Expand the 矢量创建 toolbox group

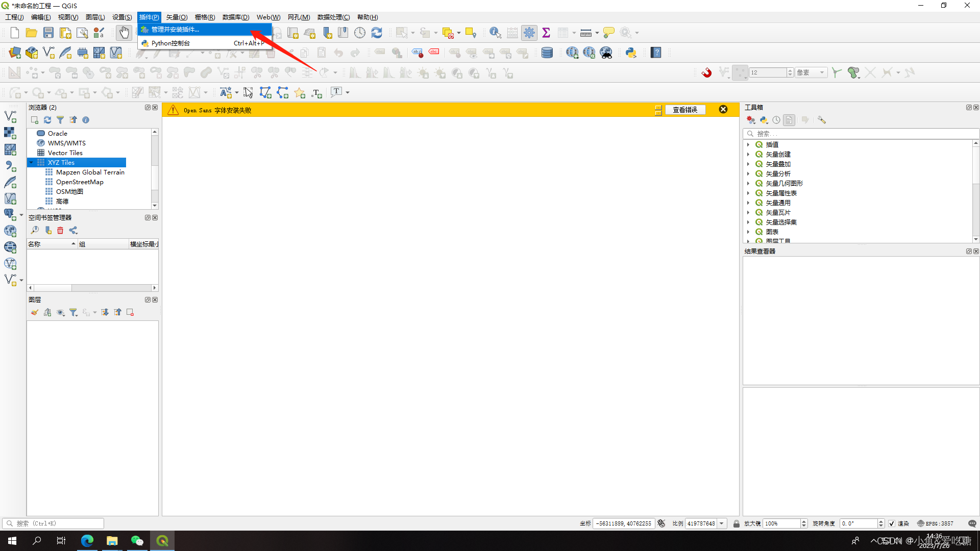pos(748,155)
